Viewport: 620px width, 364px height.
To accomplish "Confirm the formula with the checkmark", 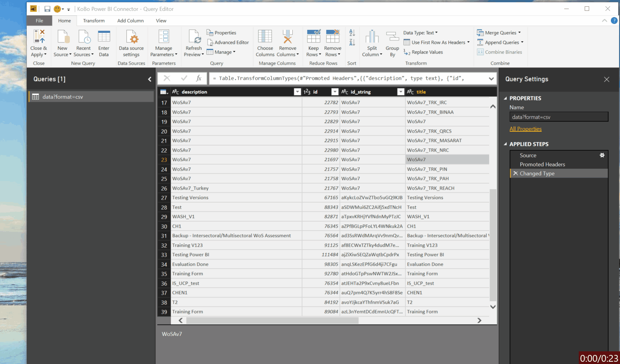I will point(184,78).
